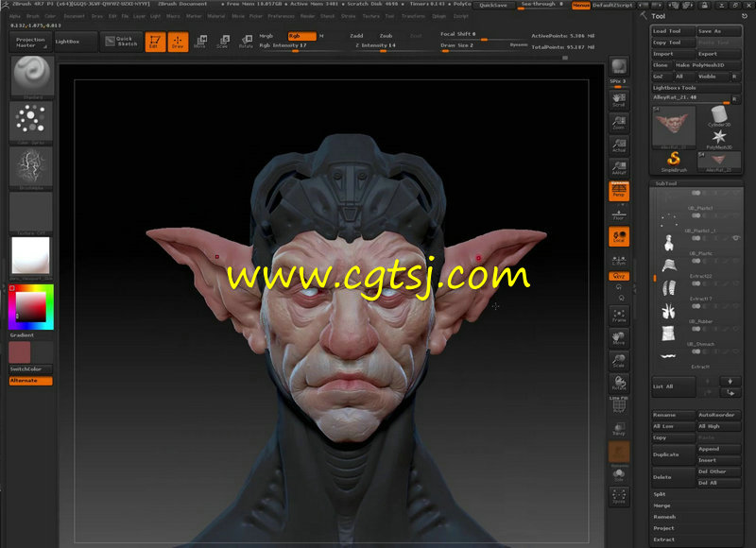
Task: Toggle Local symmetry mode
Action: (619, 236)
